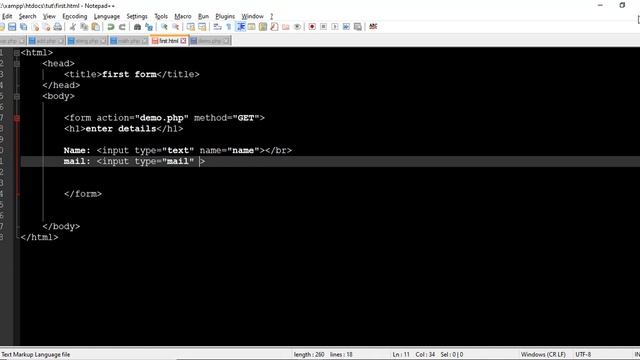Viewport: 640px width, 360px height.
Task: Toggle the Document Map icon
Action: click(263, 27)
